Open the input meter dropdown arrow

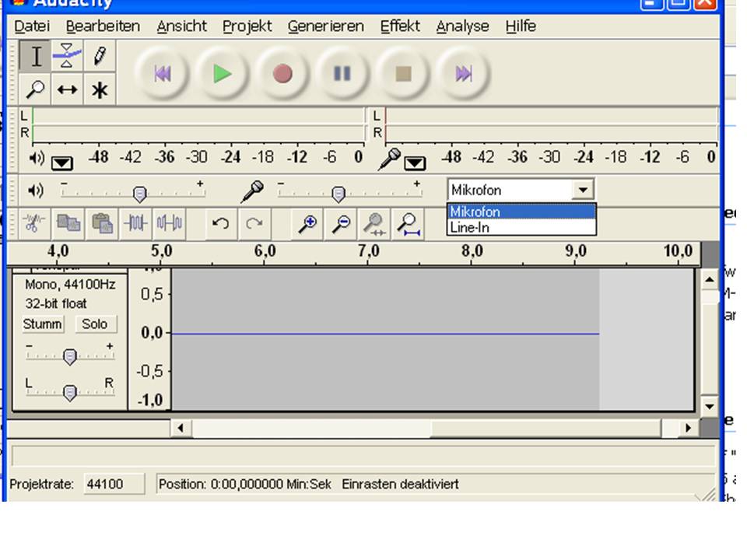click(415, 163)
